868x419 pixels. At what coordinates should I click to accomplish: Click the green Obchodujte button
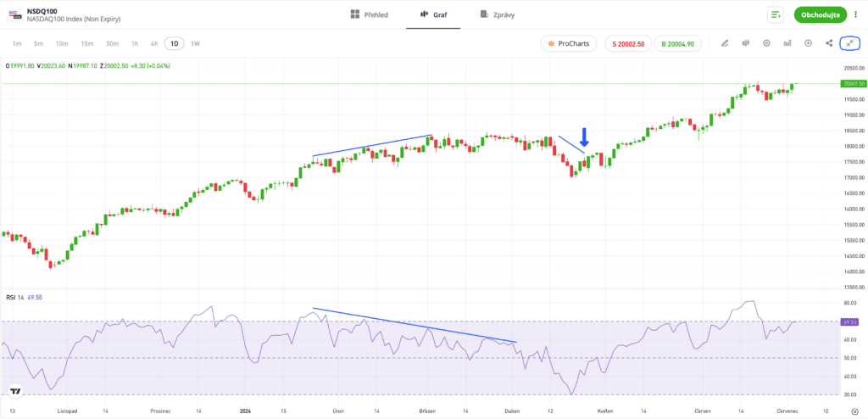coord(821,15)
